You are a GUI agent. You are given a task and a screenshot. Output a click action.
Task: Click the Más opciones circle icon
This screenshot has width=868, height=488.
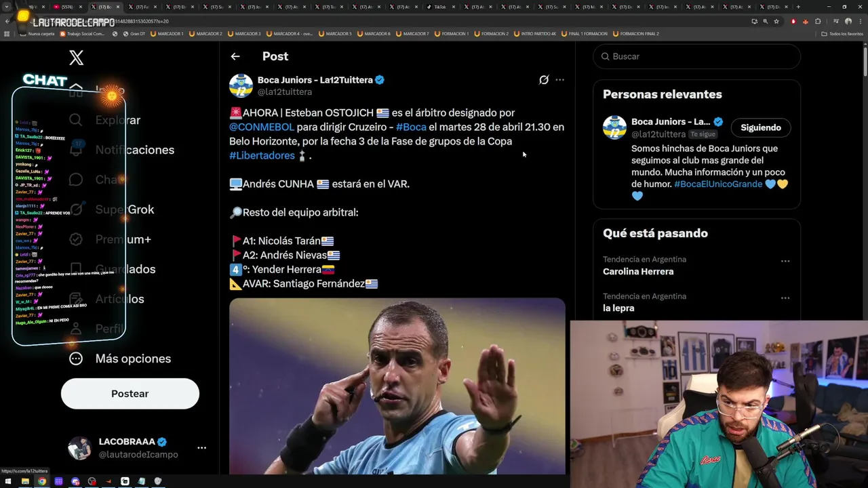[76, 359]
